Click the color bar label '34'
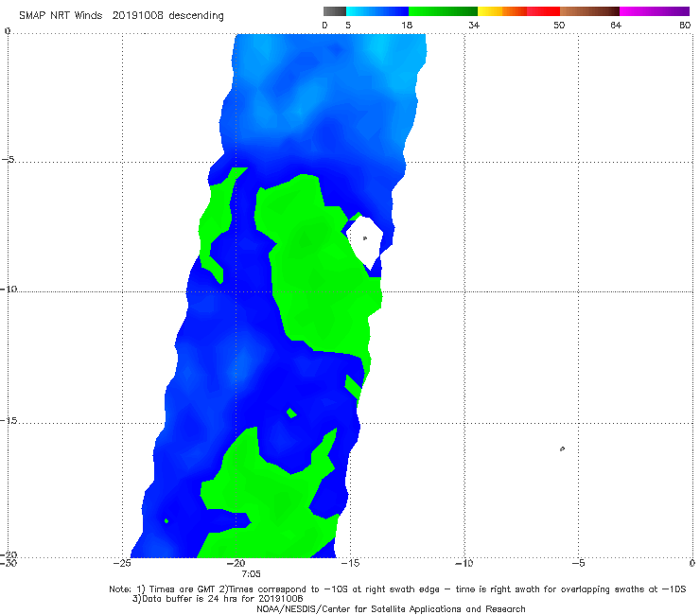The image size is (700, 615). 474,25
